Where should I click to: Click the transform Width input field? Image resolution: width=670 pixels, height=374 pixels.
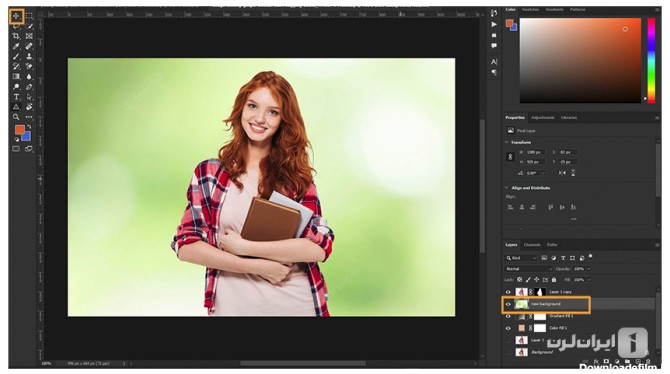535,152
